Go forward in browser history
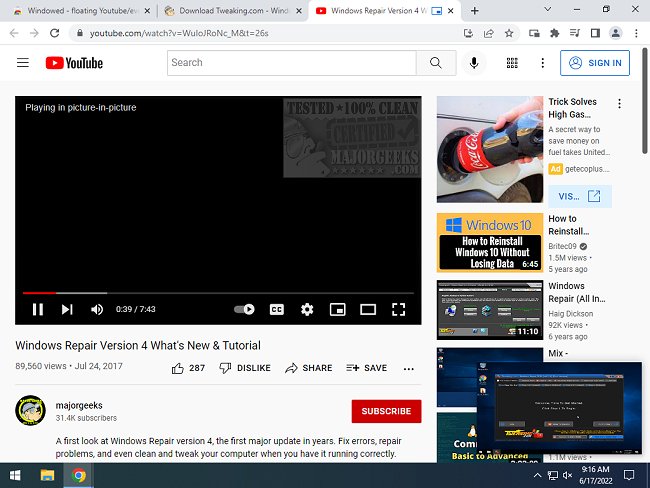Image resolution: width=650 pixels, height=488 pixels. point(34,33)
